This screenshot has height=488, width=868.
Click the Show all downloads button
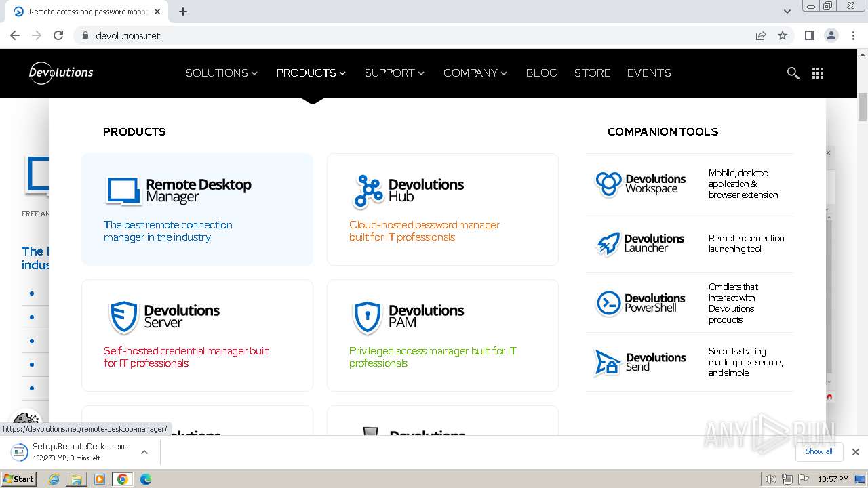(819, 452)
